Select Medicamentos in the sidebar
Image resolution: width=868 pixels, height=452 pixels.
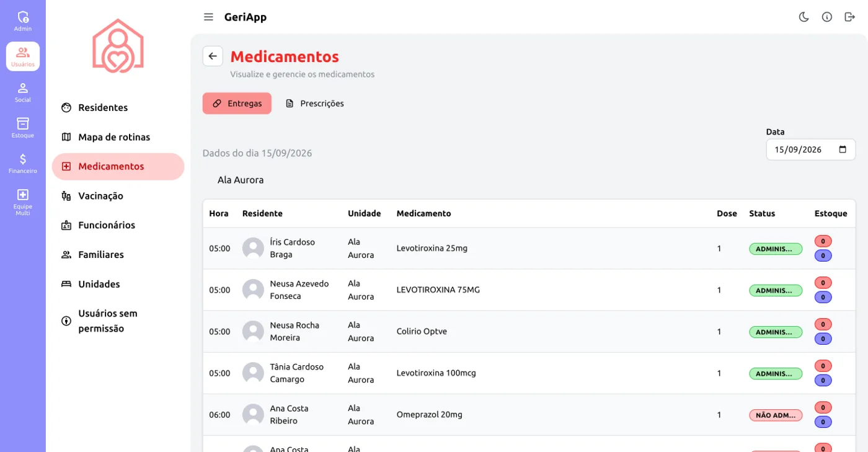(x=118, y=167)
